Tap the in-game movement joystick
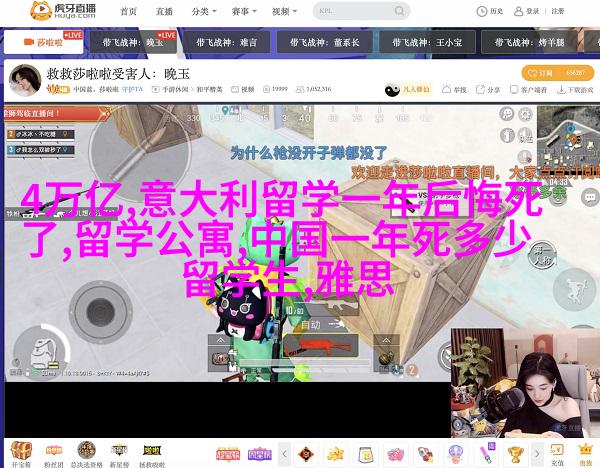The height and width of the screenshot is (468, 600). click(x=101, y=311)
